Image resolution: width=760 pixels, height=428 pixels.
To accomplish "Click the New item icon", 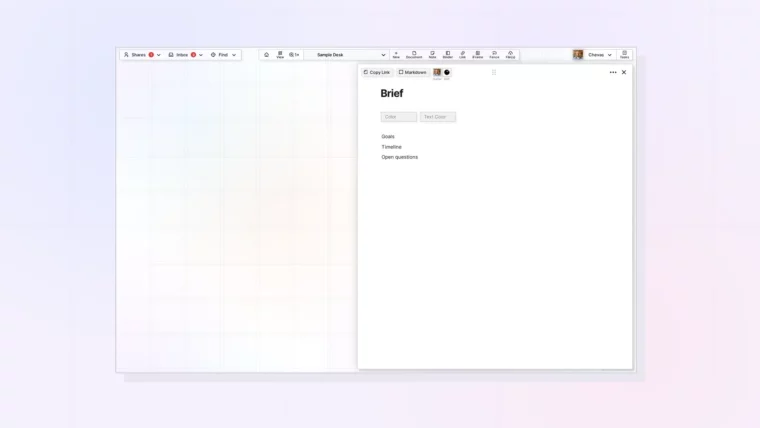I will [x=396, y=55].
